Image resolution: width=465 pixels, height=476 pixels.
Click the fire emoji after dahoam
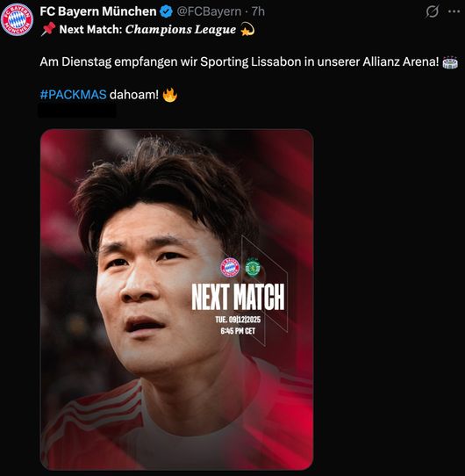pyautogui.click(x=169, y=95)
